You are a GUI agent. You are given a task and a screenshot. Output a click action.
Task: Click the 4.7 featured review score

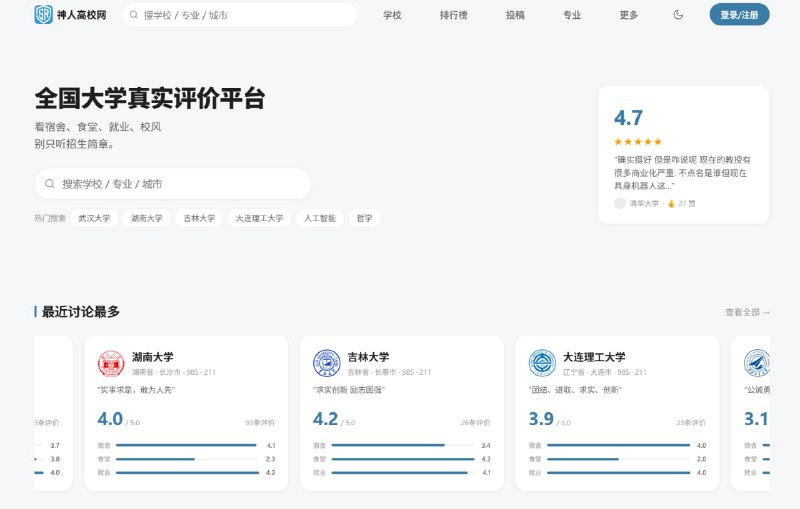coord(628,118)
